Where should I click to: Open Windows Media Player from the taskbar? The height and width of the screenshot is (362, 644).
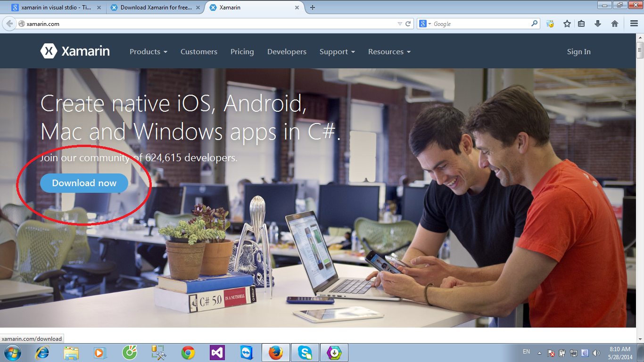(x=99, y=353)
